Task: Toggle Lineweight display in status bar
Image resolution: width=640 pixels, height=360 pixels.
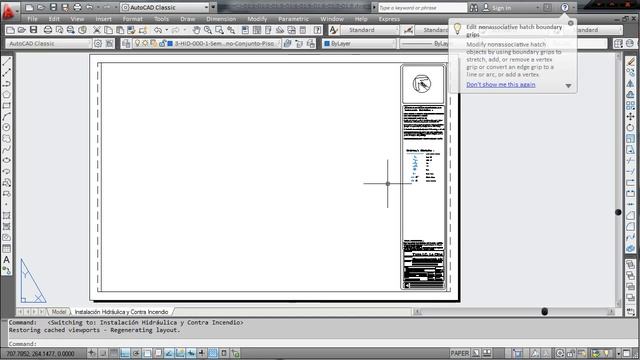Action: [x=202, y=353]
